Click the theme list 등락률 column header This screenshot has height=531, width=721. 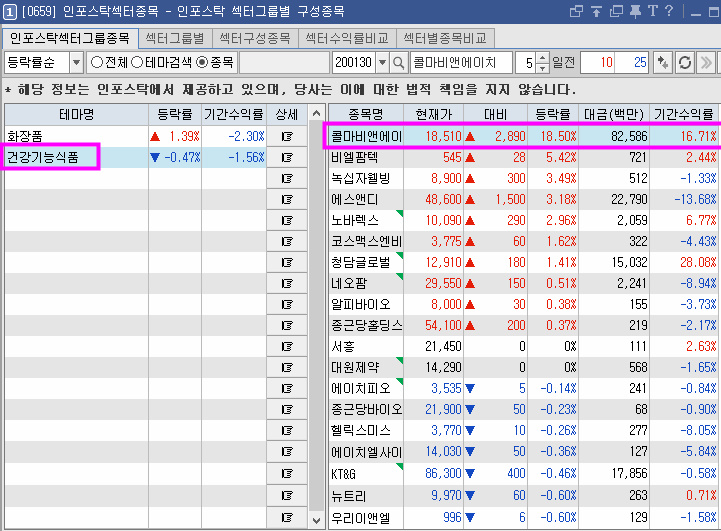click(x=175, y=114)
